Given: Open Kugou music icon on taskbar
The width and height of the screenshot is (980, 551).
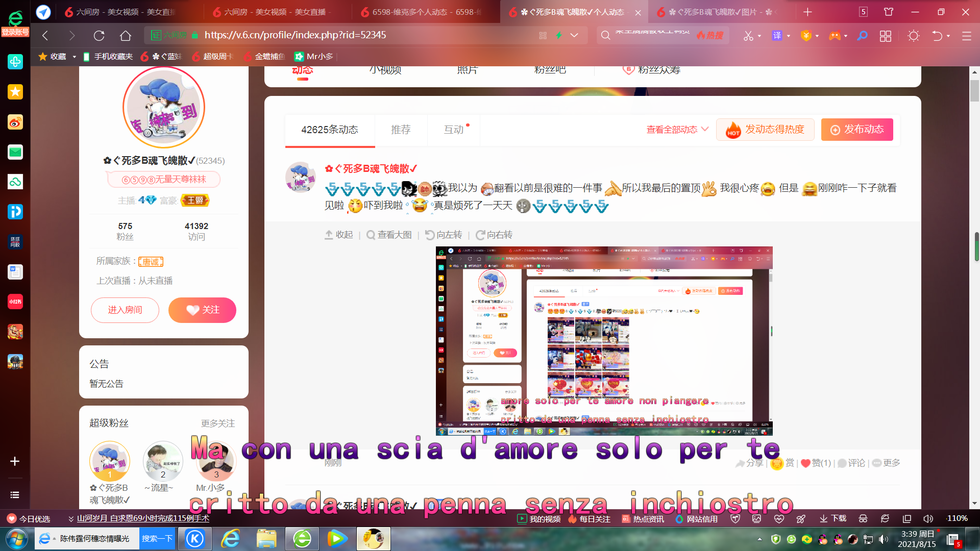Looking at the screenshot, I should (195, 538).
